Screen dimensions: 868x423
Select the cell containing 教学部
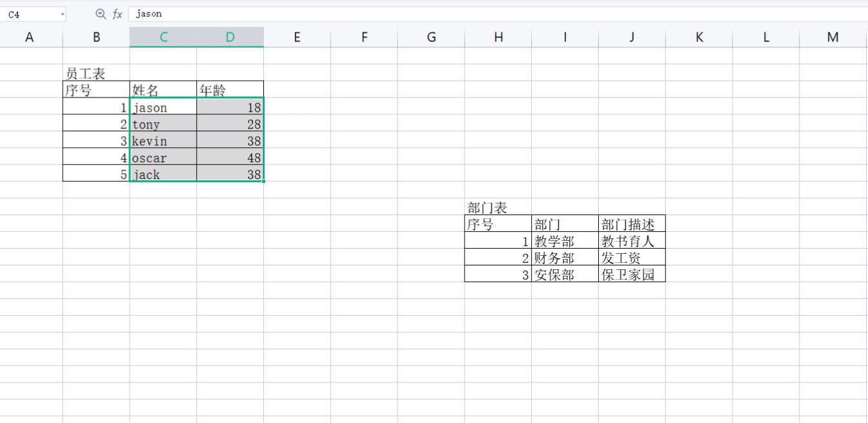pos(565,241)
